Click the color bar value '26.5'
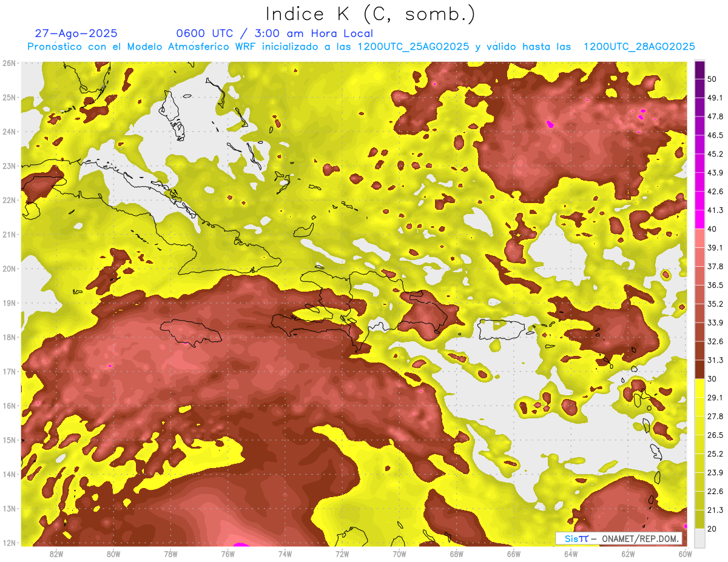This screenshot has height=562, width=728. [x=715, y=435]
